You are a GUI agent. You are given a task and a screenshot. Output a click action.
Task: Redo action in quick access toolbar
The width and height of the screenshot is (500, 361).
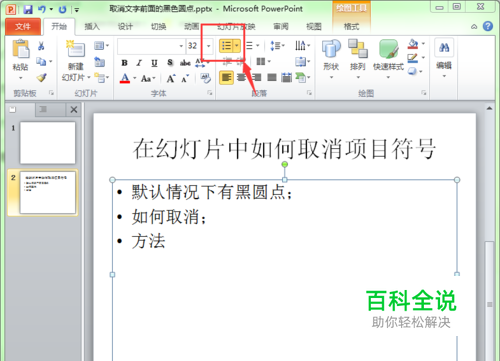click(x=62, y=9)
